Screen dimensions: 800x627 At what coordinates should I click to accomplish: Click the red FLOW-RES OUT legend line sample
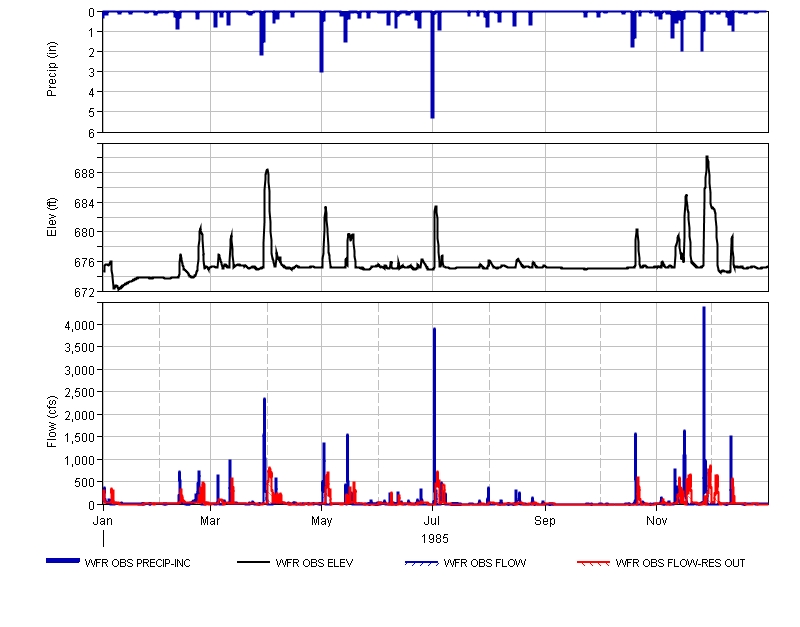(593, 563)
